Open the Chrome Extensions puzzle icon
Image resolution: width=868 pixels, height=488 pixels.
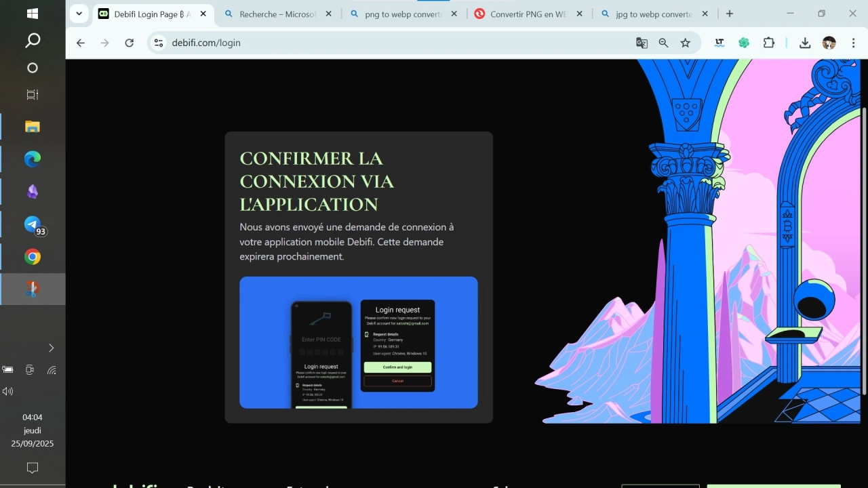point(768,43)
